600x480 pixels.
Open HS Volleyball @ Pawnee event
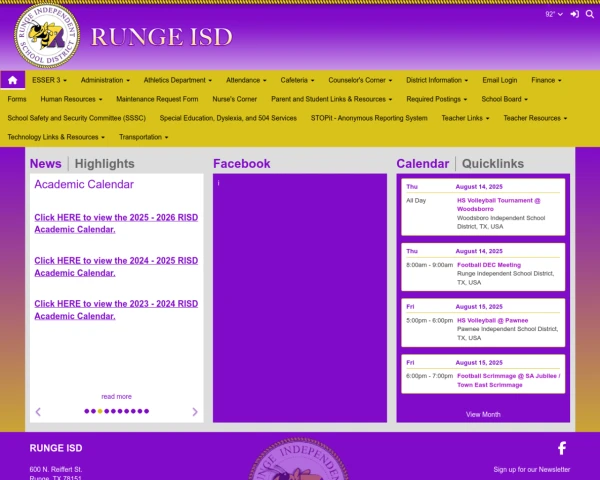point(492,320)
